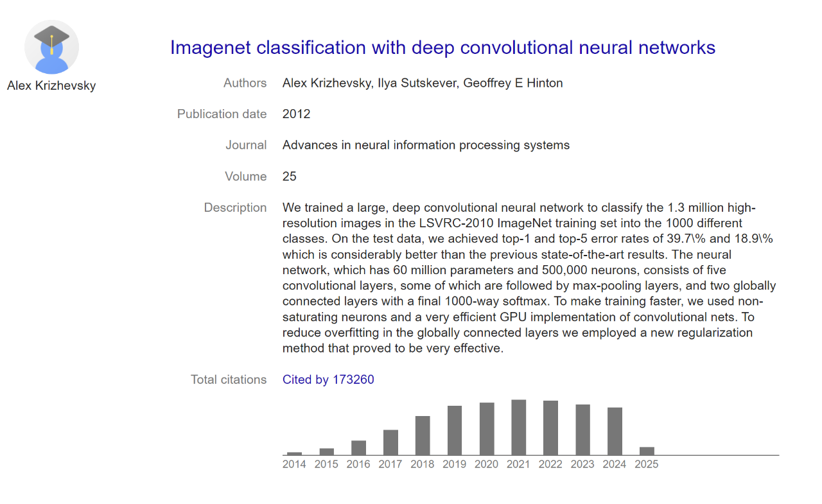
Task: Select the 2019 citation bar
Action: pos(455,430)
